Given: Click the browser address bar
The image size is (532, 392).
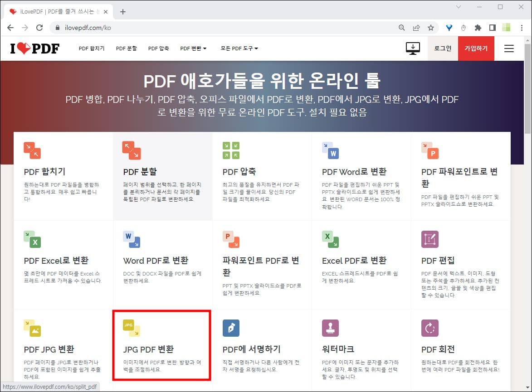Looking at the screenshot, I should [x=181, y=27].
